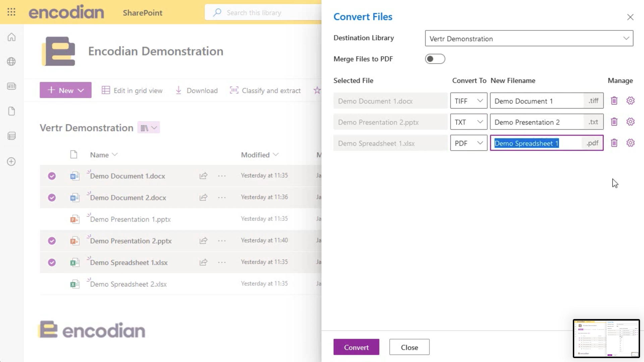Screen dimensions: 644x362
Task: Open settings gear for Demo Spreadsheet 1.xlsx
Action: [x=631, y=143]
